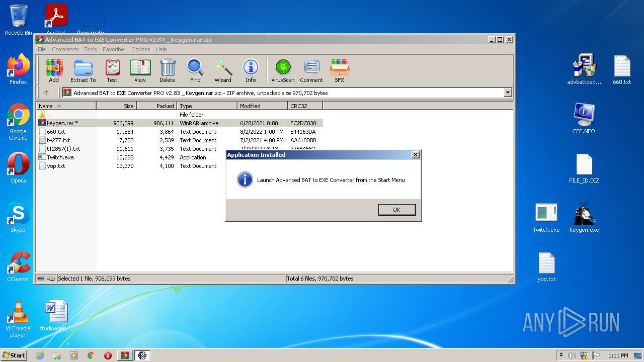Screen dimensions: 644x362
Task: Open the Recycle Bin desktop icon
Action: click(x=18, y=20)
